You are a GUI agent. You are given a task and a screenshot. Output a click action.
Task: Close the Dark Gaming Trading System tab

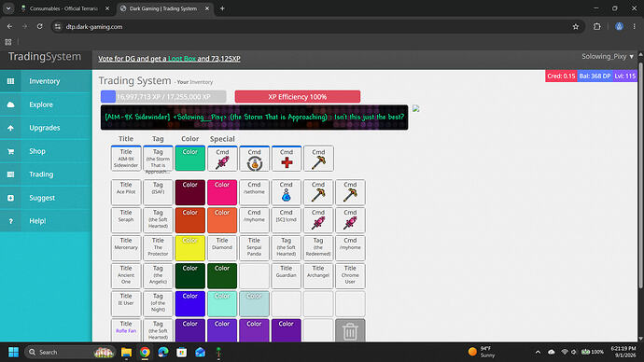pos(207,8)
